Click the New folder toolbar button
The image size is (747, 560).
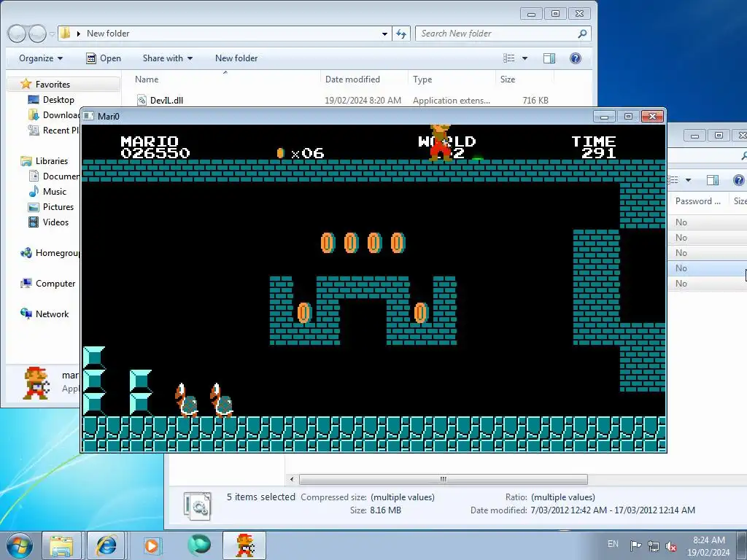(x=236, y=58)
